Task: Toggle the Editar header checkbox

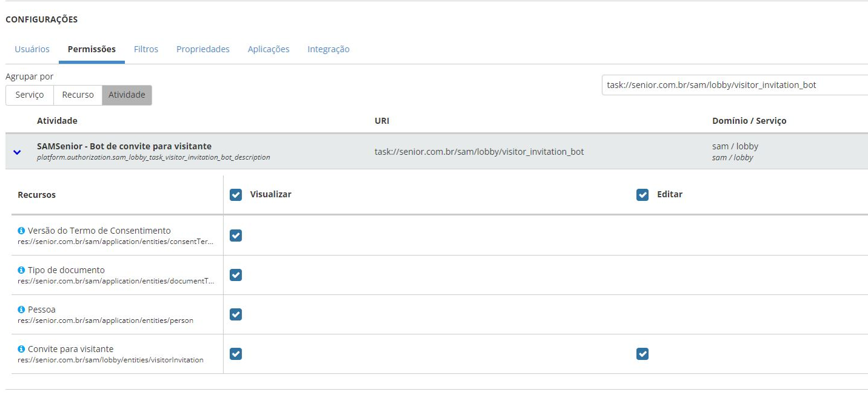Action: (x=642, y=195)
